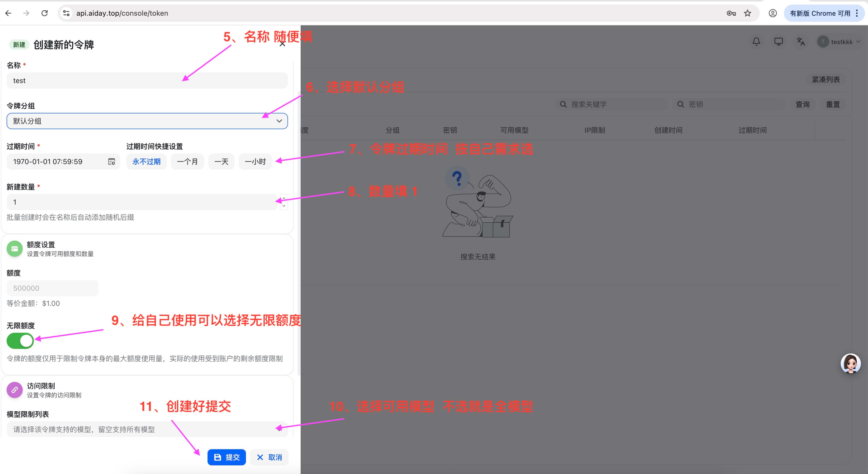The height and width of the screenshot is (474, 868).
Task: Click the notification bell icon
Action: click(x=756, y=42)
